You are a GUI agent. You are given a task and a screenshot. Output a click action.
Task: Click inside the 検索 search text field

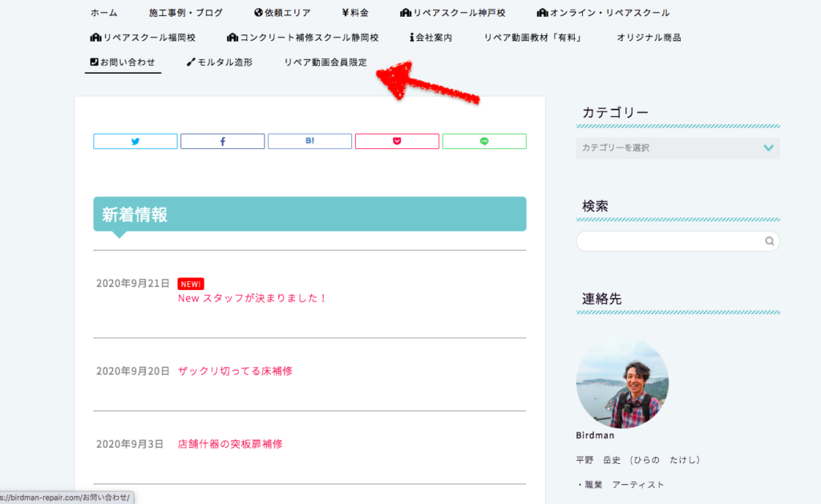coord(669,241)
